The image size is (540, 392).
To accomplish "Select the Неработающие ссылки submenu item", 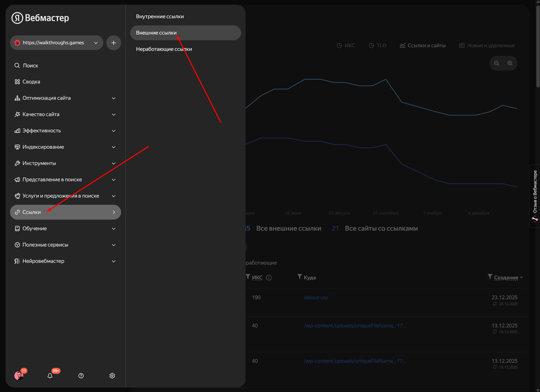I will tap(164, 49).
